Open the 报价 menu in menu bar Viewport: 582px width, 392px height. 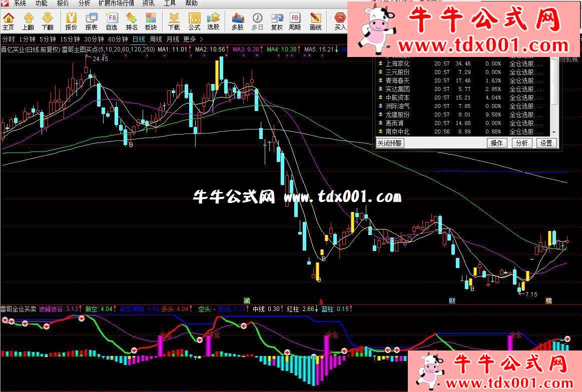(63, 3)
